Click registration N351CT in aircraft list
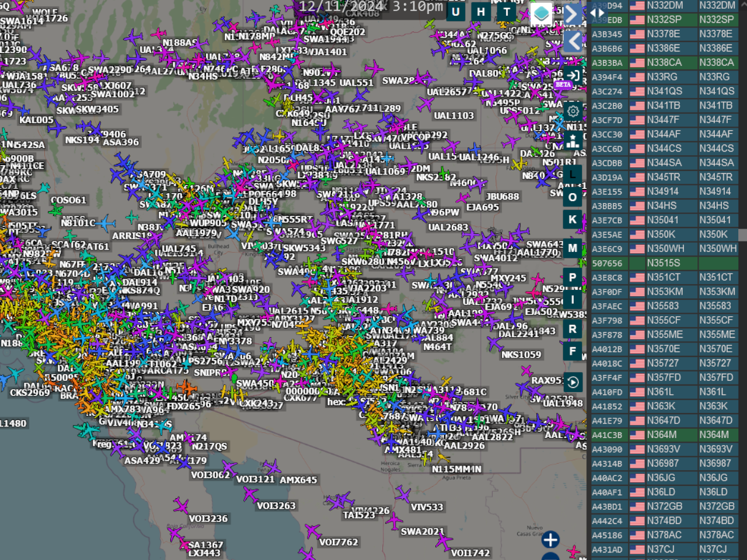The image size is (747, 560). [664, 277]
